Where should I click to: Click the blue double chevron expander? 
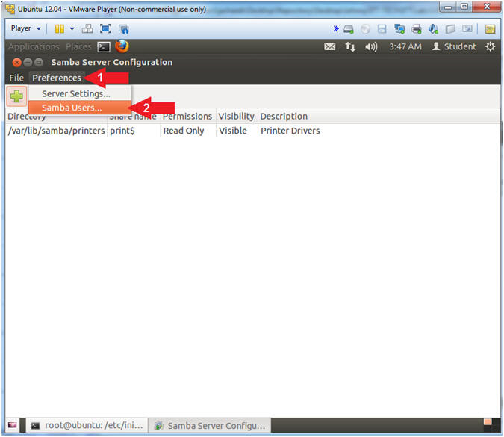pos(336,29)
